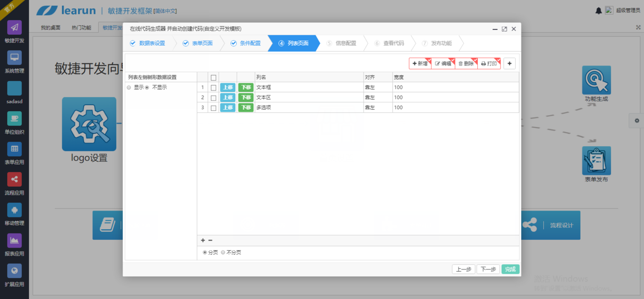This screenshot has height=299, width=644.
Task: Click the 编辑 button
Action: point(443,63)
